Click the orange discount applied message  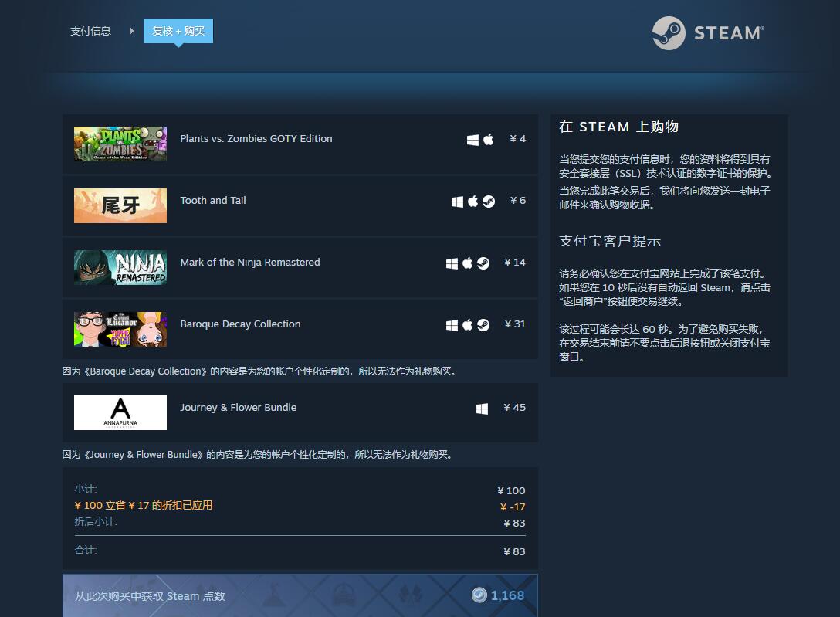(143, 505)
